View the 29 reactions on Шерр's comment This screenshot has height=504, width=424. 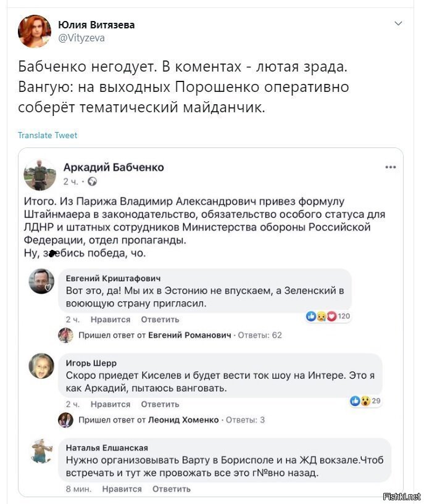(365, 401)
